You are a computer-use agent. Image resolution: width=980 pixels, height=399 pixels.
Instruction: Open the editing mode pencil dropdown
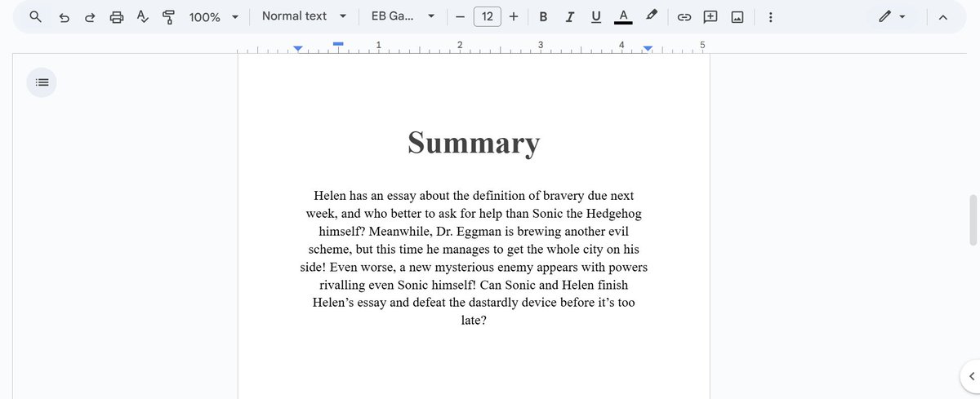(892, 16)
